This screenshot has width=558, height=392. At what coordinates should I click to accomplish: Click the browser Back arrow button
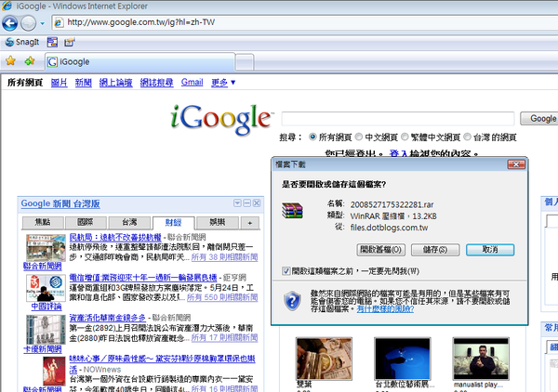coord(9,23)
